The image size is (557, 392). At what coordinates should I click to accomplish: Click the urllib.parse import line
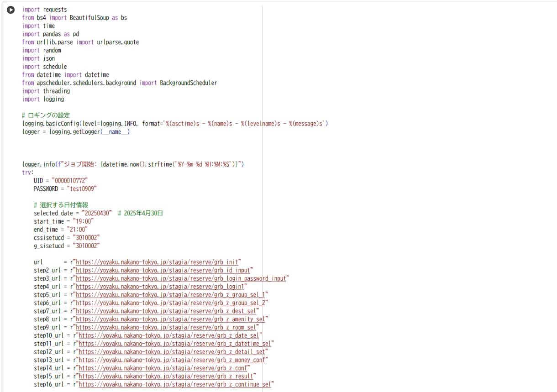coord(81,42)
